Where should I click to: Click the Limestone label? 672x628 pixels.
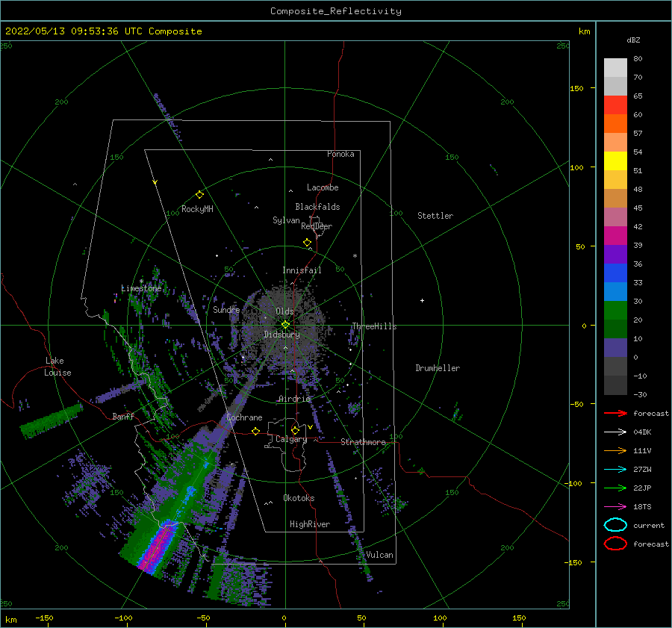pyautogui.click(x=141, y=288)
